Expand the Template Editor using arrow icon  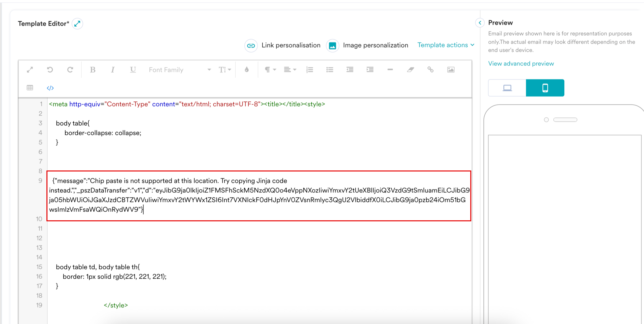[77, 24]
